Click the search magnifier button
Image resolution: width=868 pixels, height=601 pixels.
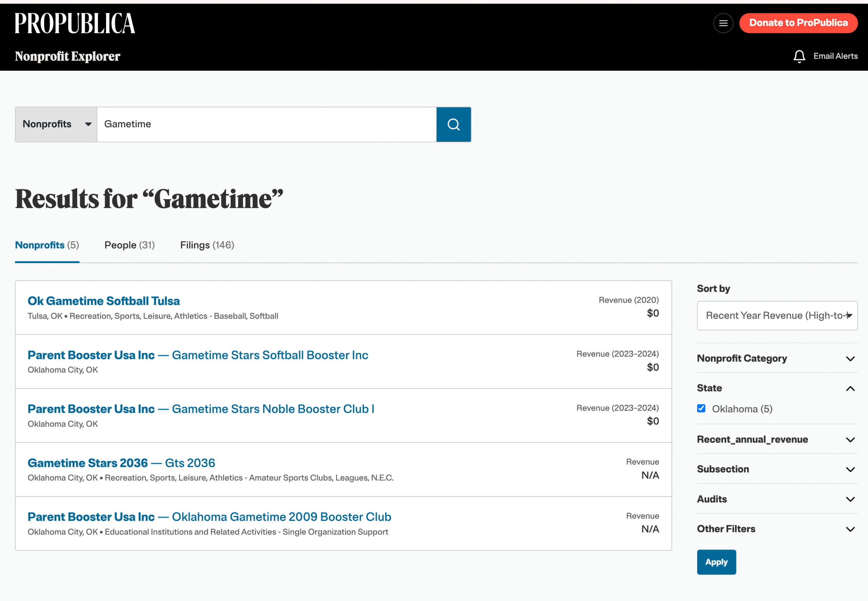pyautogui.click(x=453, y=124)
